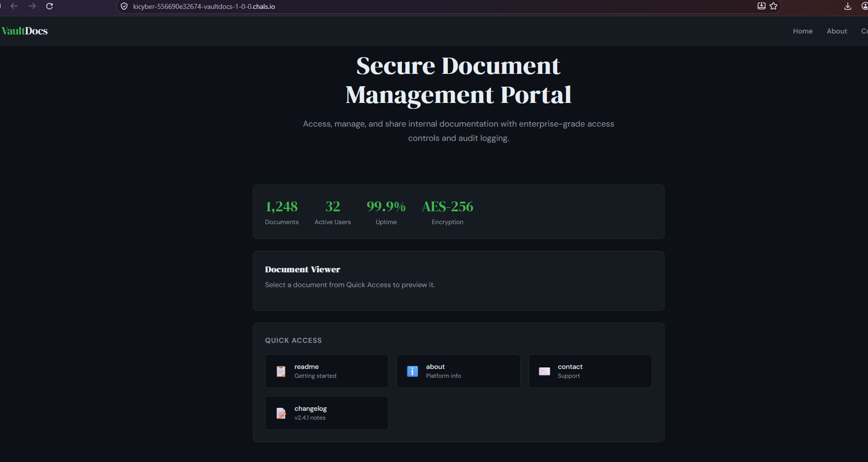Click the about info icon
Screen dimensions: 868x462
412,371
